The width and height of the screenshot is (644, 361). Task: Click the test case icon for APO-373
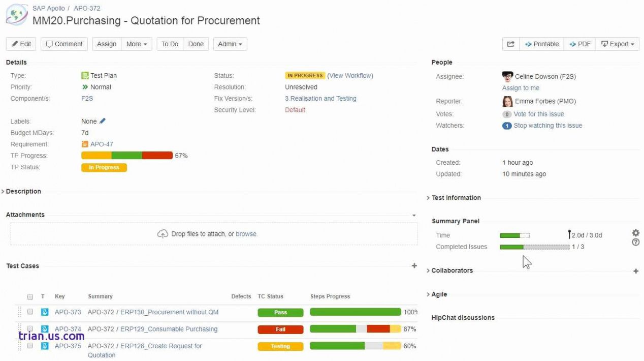(x=45, y=312)
